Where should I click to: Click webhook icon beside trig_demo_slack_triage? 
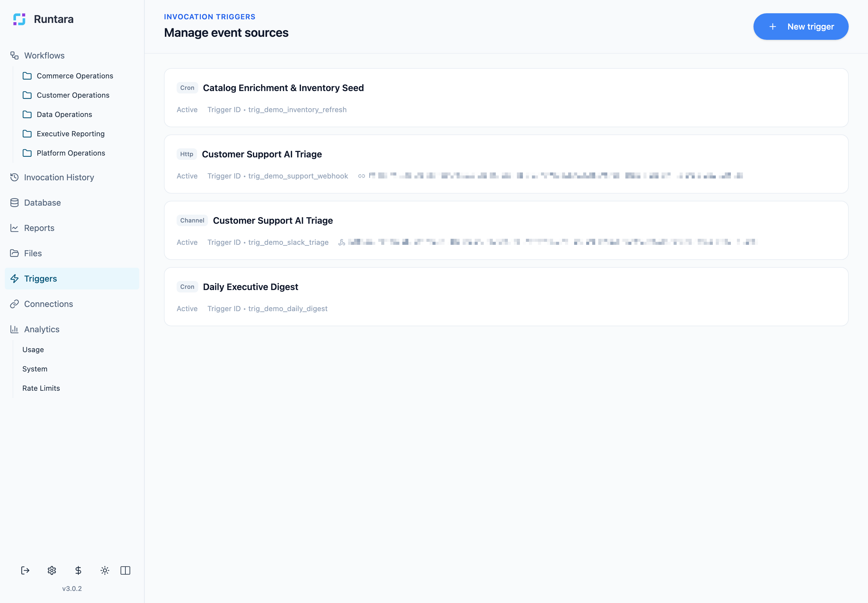(342, 242)
